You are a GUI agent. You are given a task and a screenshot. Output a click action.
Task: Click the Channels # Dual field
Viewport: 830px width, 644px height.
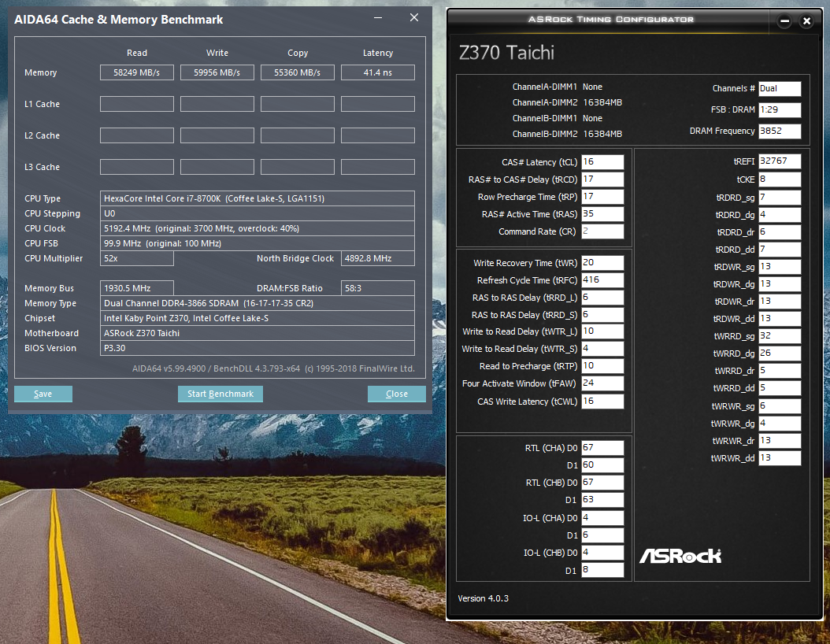pos(780,88)
